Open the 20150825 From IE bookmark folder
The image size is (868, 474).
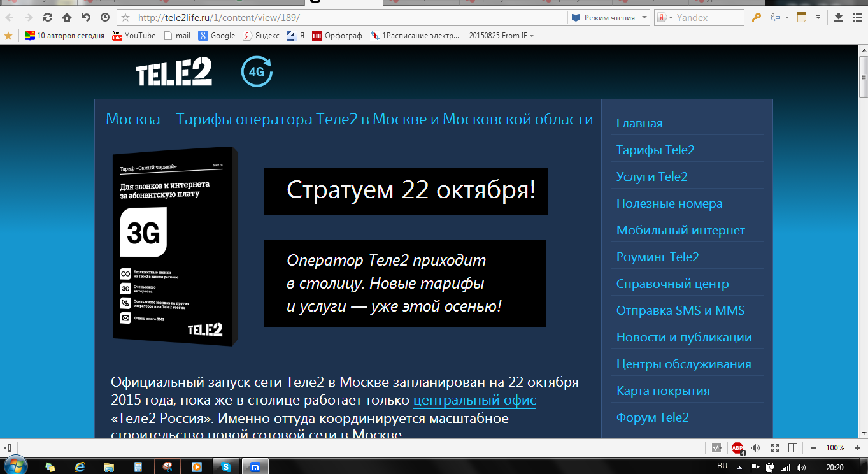(x=501, y=36)
